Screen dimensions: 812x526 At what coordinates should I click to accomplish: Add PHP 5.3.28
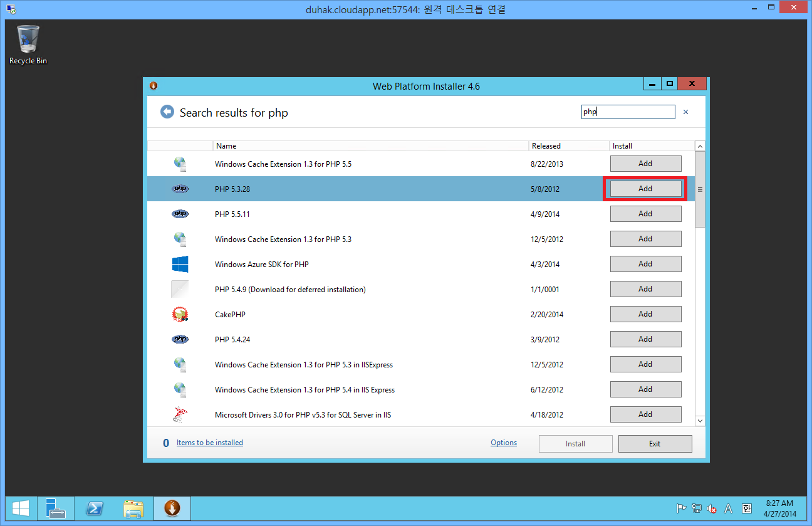pyautogui.click(x=645, y=189)
